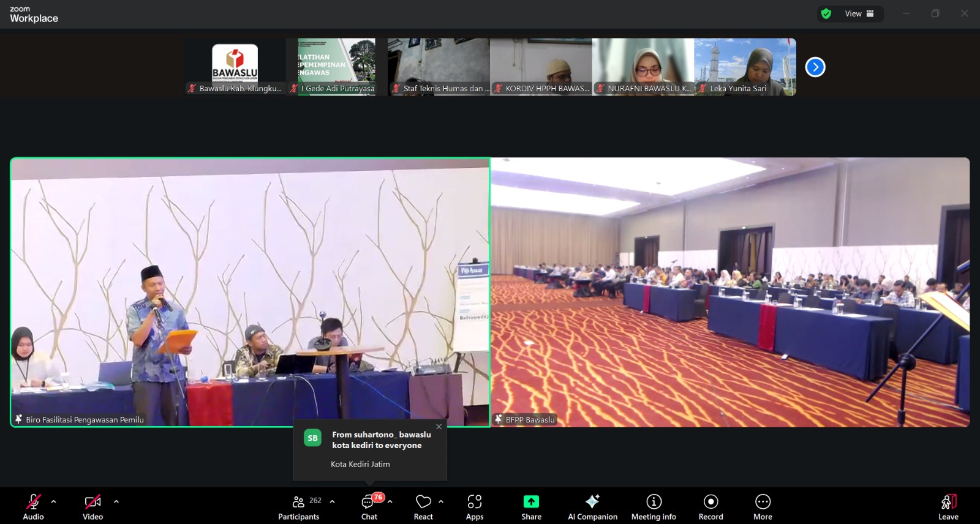
Task: Unmute the Audio microphone
Action: pyautogui.click(x=33, y=507)
